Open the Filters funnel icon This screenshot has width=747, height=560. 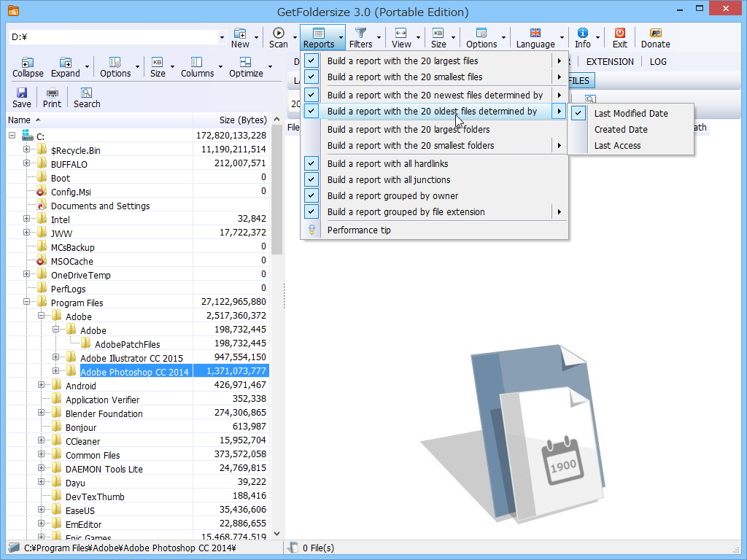[x=360, y=33]
